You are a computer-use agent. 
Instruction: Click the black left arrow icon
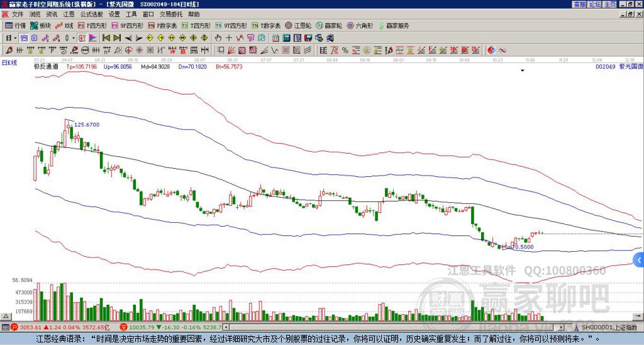coord(128,38)
